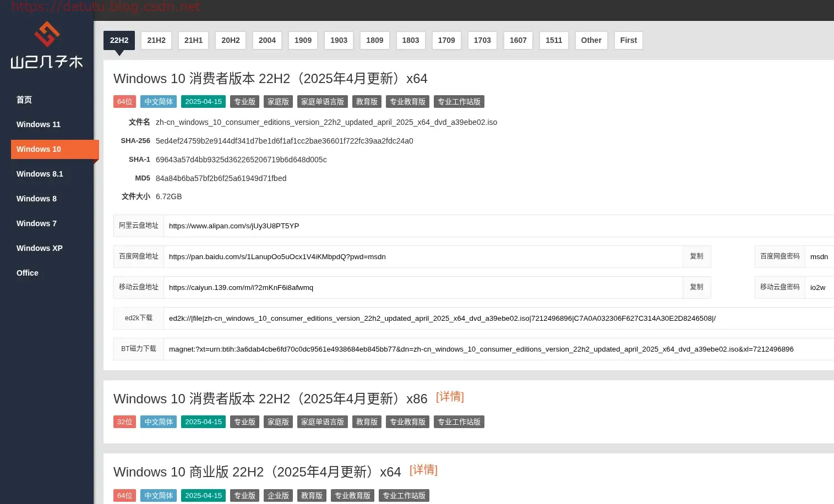Image resolution: width=834 pixels, height=504 pixels.
Task: Open the 20H2 version tab
Action: (231, 40)
